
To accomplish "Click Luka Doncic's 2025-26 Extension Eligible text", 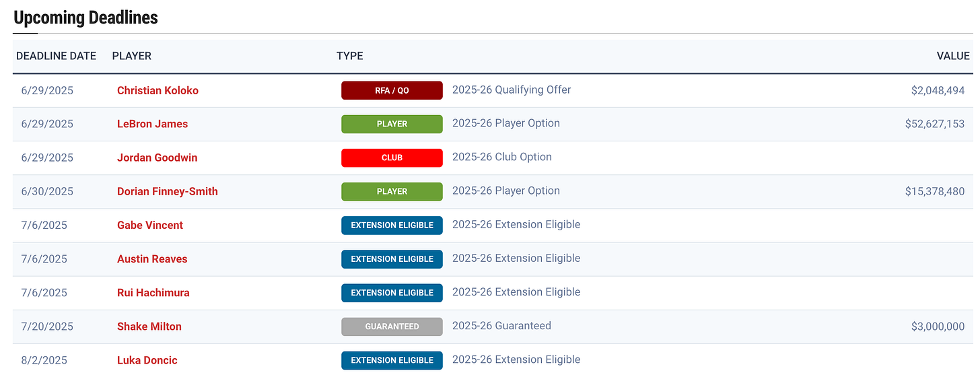I will 516,360.
